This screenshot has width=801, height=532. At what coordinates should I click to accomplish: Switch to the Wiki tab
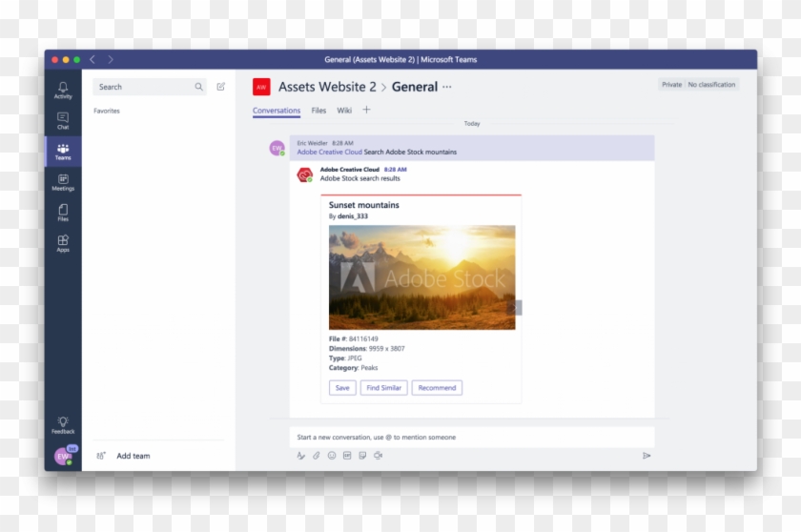pos(344,111)
